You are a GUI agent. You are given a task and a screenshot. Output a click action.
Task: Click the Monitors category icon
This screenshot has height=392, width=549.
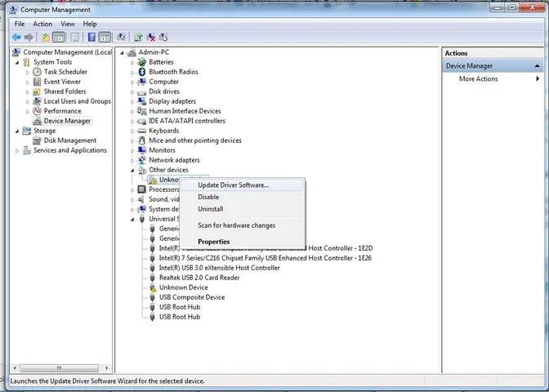[x=142, y=150]
